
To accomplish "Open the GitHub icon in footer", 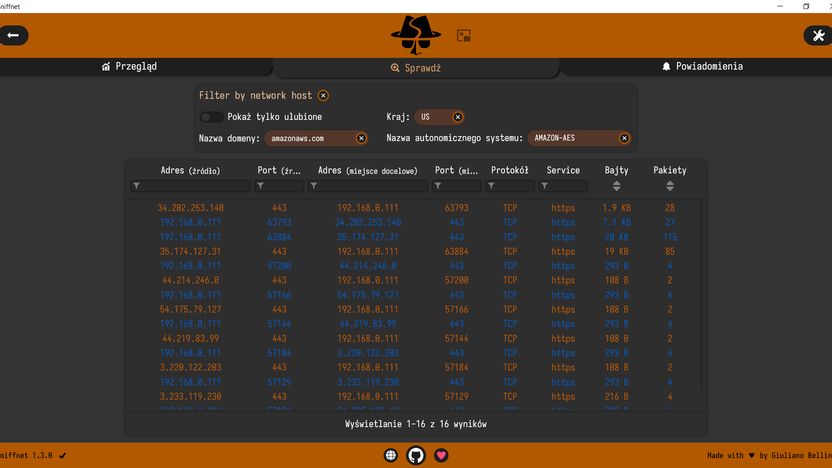I will tap(416, 455).
